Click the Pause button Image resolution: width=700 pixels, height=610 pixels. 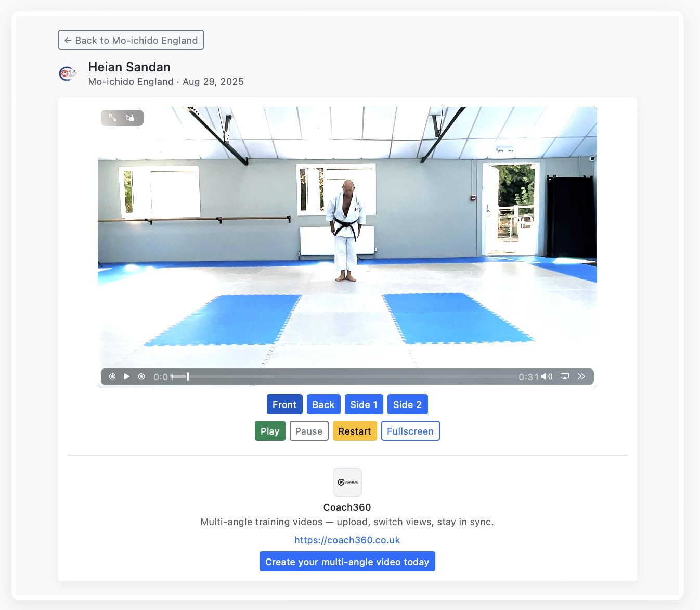coord(309,431)
